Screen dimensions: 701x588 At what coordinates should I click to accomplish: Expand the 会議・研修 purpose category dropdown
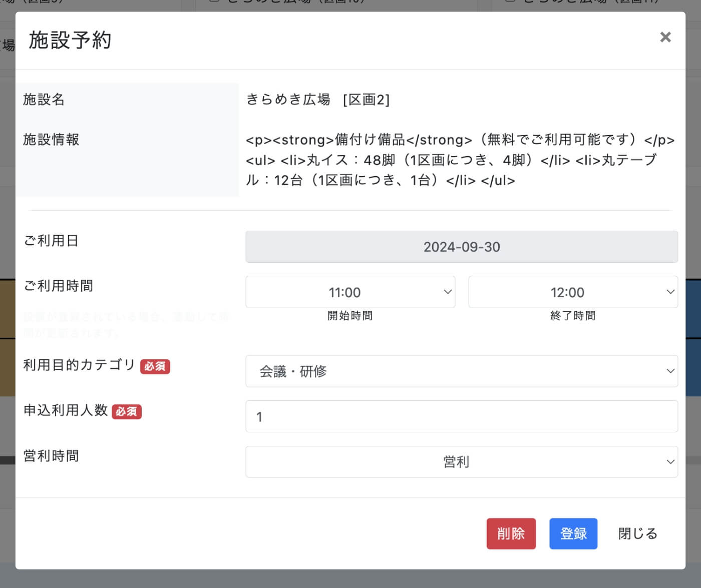point(461,371)
